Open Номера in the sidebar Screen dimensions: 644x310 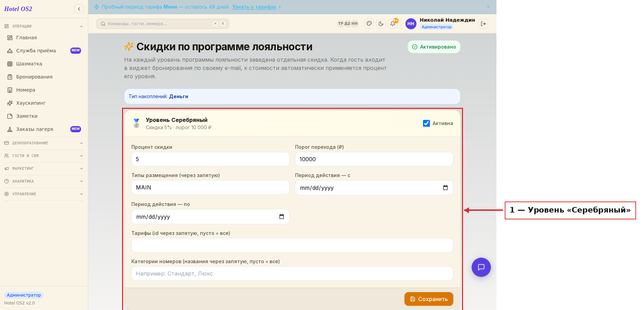click(x=43, y=90)
